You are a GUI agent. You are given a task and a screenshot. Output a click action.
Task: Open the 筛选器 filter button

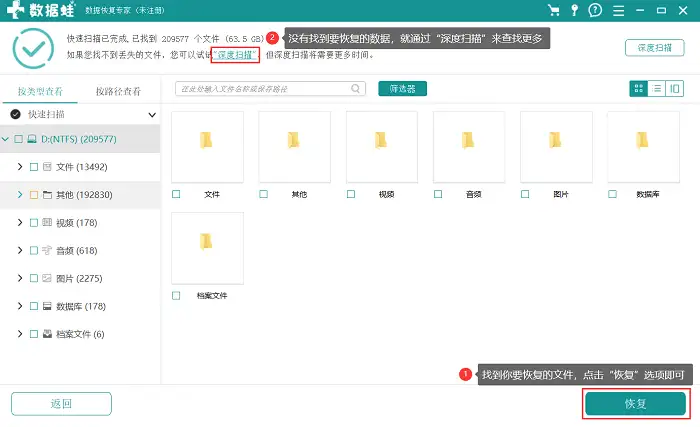coord(402,88)
